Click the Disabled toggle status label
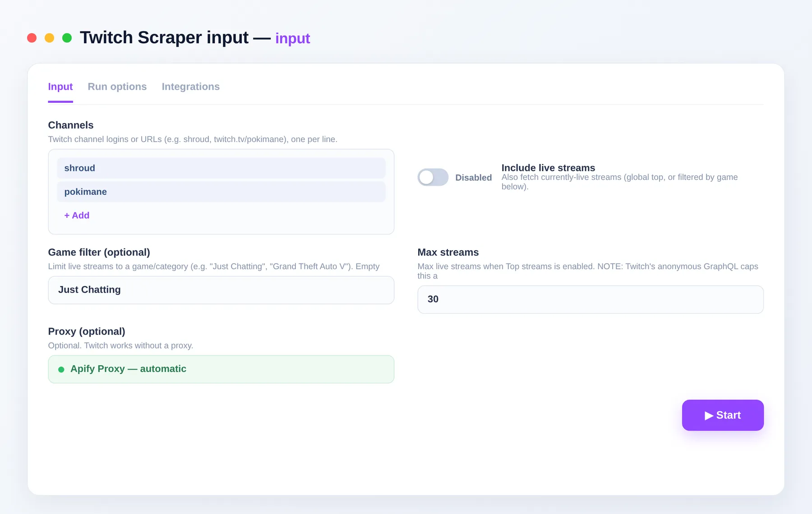Screen dimensions: 812x514 (x=474, y=178)
